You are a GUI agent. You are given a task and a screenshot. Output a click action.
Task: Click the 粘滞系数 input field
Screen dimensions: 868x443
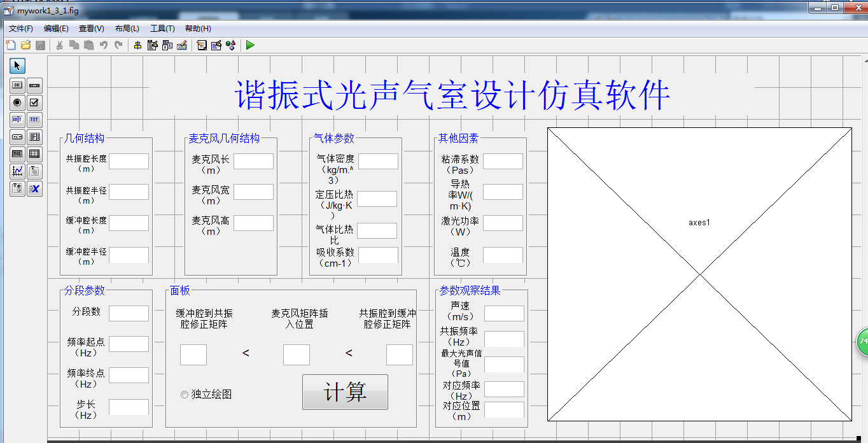(x=503, y=161)
